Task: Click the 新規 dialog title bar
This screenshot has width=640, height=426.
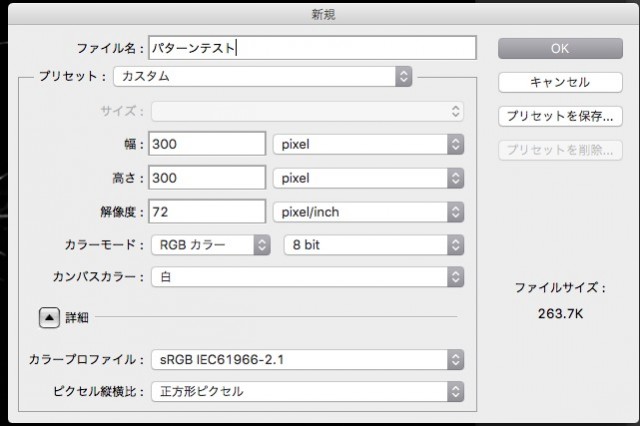Action: point(320,13)
